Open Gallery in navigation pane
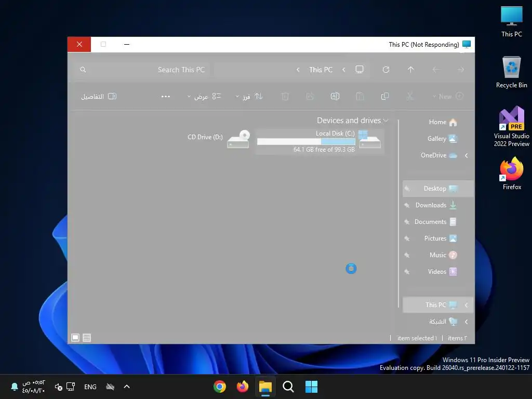 (x=442, y=138)
